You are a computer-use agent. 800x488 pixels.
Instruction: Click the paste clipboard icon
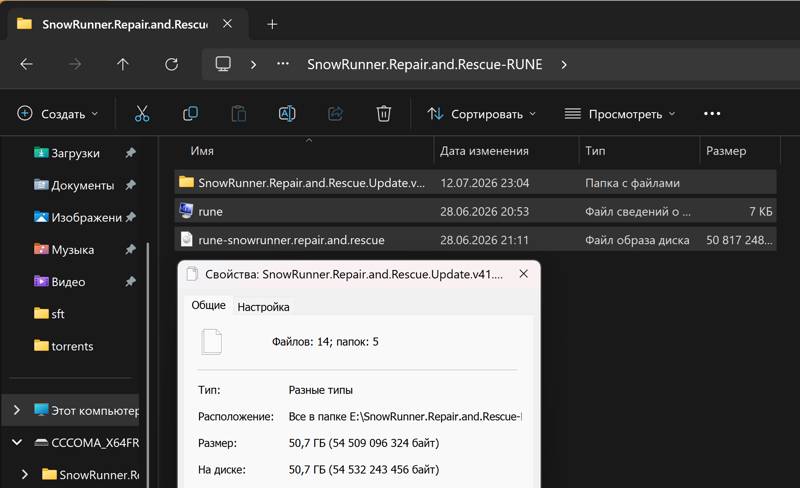[238, 113]
